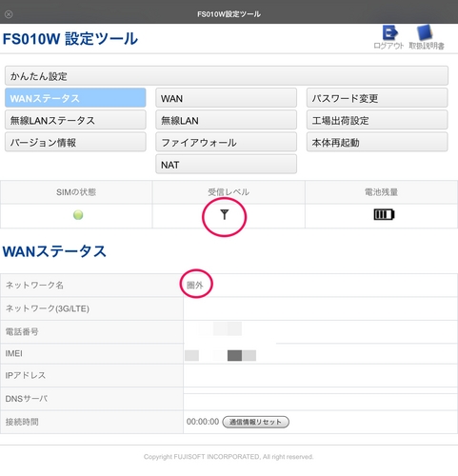The image size is (458, 476).
Task: Click 通信情報リセット button
Action: [255, 422]
